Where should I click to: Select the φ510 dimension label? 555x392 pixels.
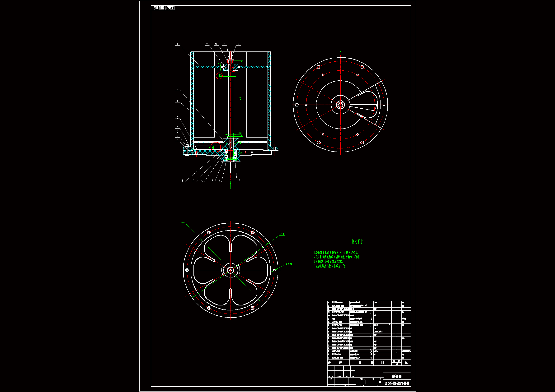click(x=282, y=234)
